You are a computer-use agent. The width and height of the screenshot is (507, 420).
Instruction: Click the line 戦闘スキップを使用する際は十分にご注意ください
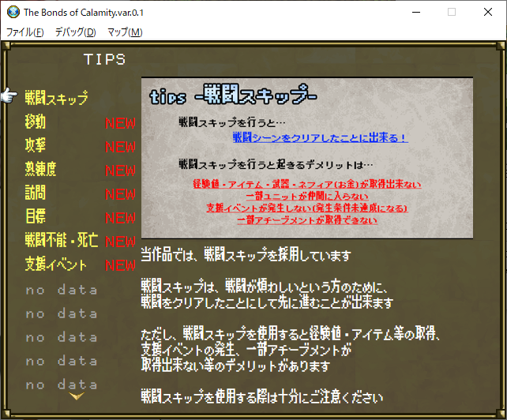pyautogui.click(x=262, y=397)
